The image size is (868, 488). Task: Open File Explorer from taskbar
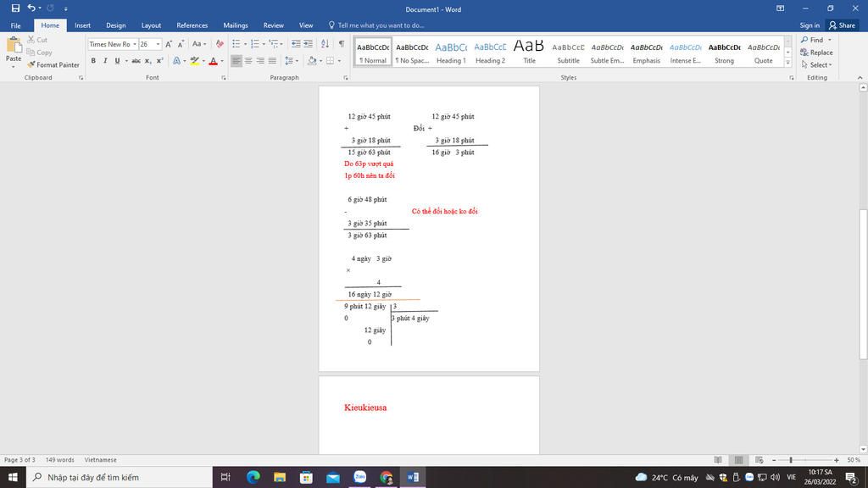(x=280, y=477)
